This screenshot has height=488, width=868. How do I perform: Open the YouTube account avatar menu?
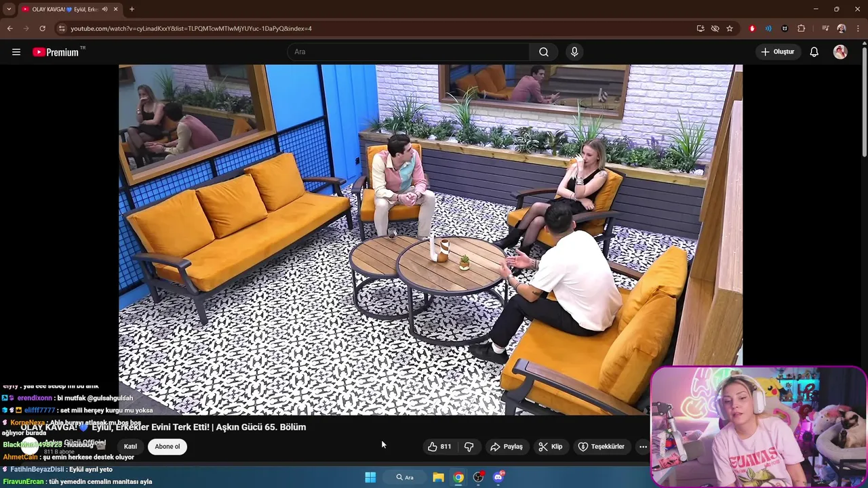[840, 52]
